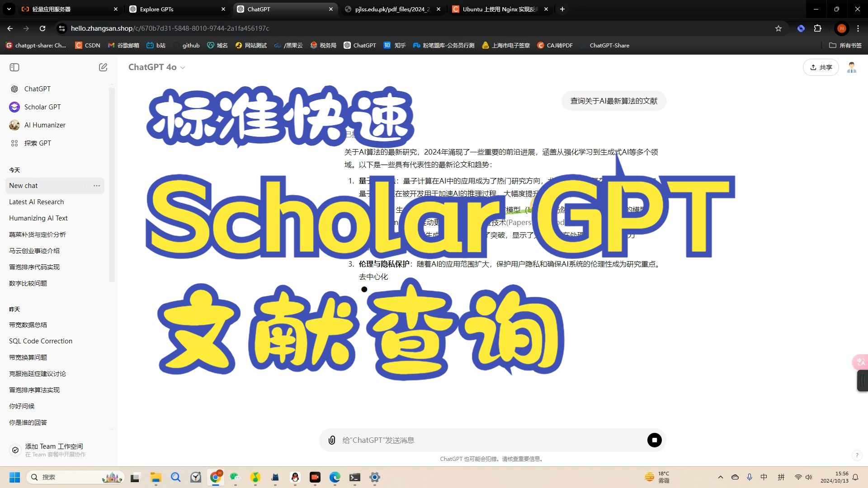Open the browser extensions puzzle icon

click(x=817, y=28)
